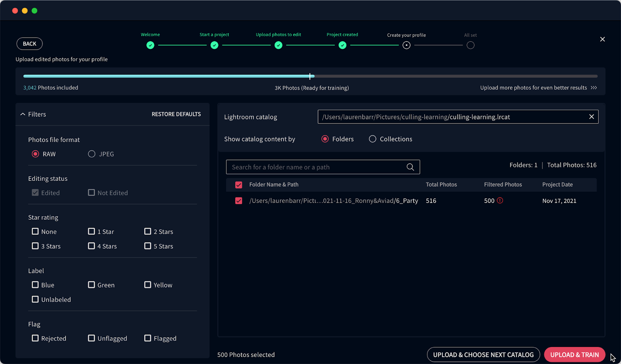Sort by the Project Date column header
Screen dimensions: 621x364
coord(557,185)
